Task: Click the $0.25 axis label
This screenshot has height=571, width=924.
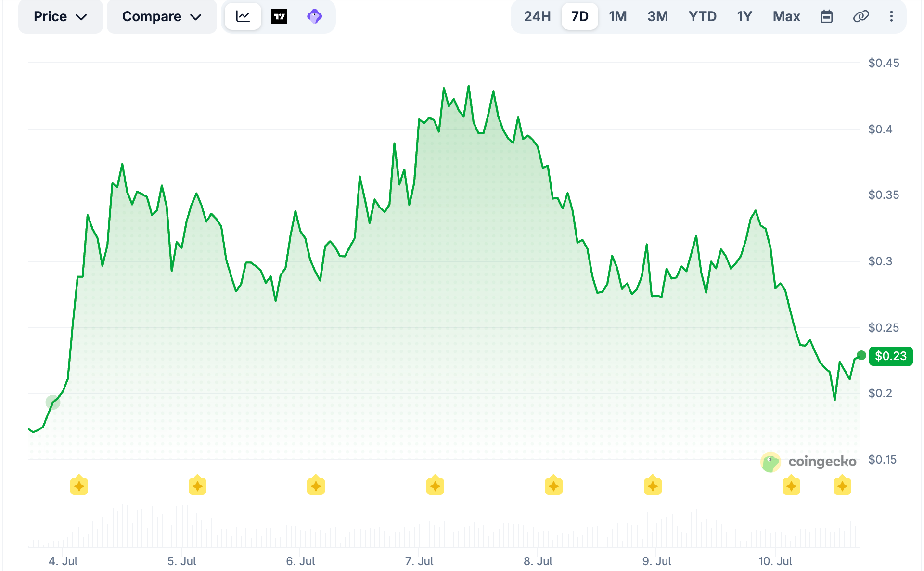Action: [x=884, y=328]
